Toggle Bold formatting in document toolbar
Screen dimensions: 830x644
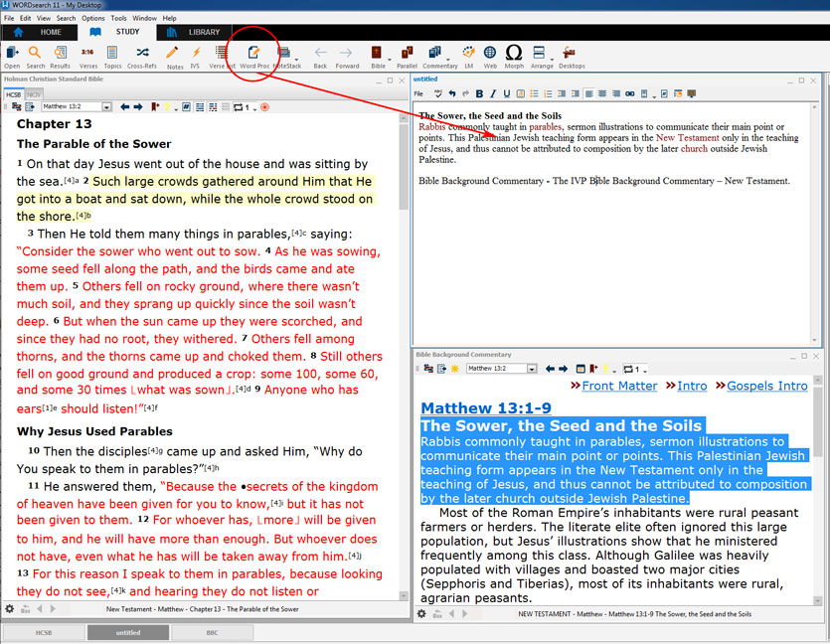(479, 93)
